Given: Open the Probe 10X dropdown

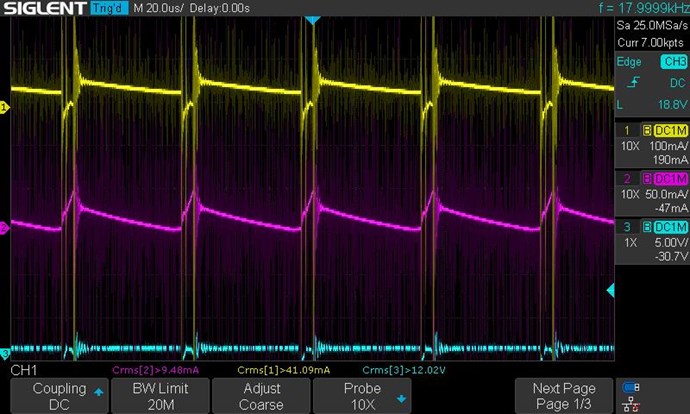Looking at the screenshot, I should pos(362,396).
